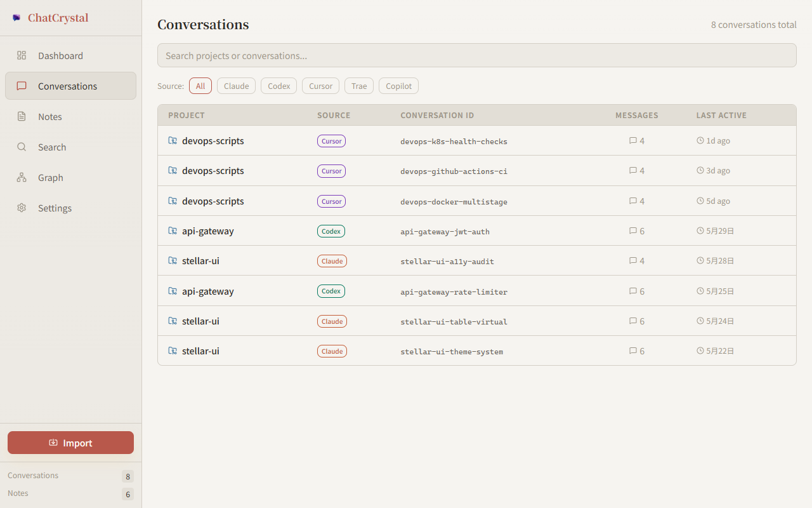The width and height of the screenshot is (812, 508).
Task: Click folder icon for devops-k8s-health-checks row
Action: point(173,140)
